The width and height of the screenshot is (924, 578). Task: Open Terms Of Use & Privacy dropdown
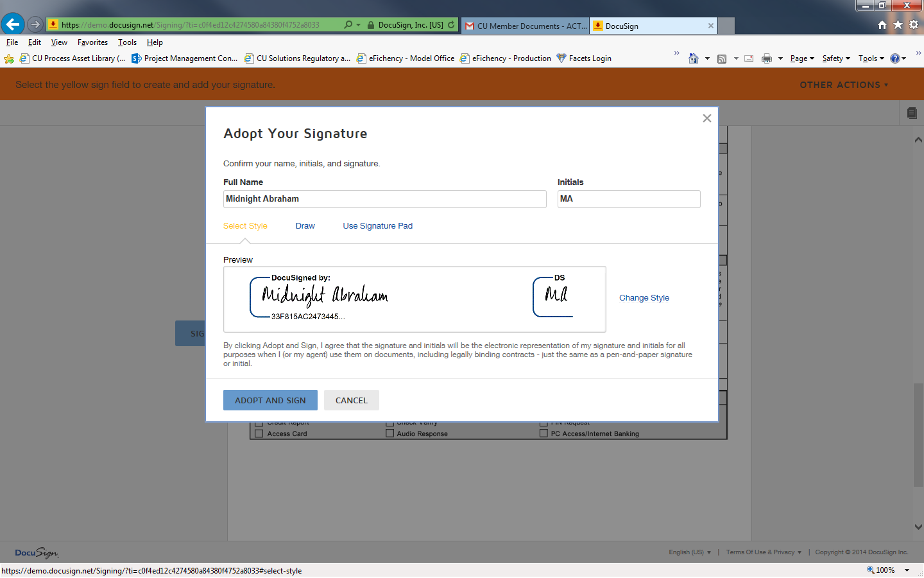point(764,552)
